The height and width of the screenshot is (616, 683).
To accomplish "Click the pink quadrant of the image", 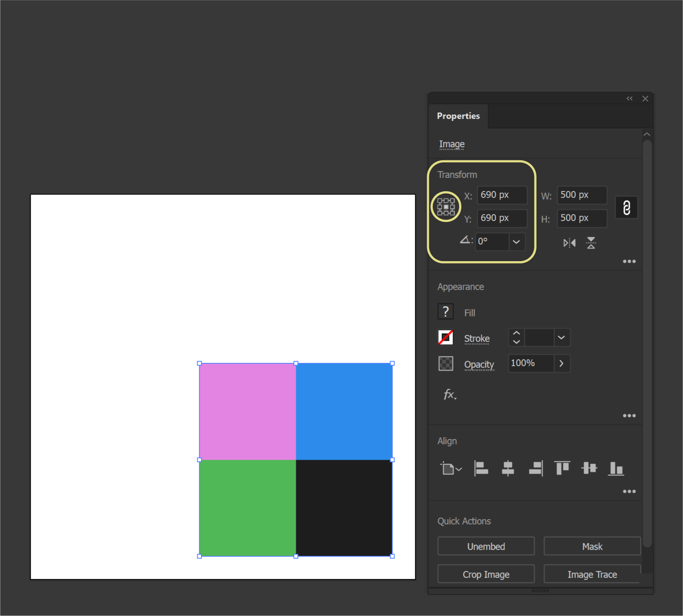I will pos(247,411).
